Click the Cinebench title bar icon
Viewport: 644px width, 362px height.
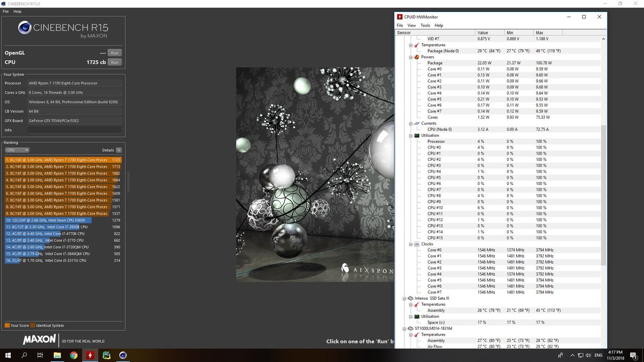(4, 4)
